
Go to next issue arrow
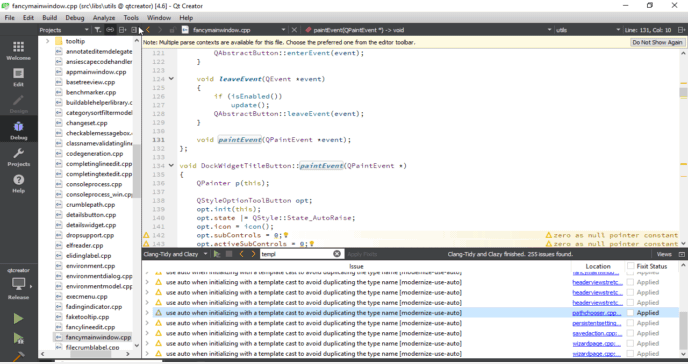point(253,254)
